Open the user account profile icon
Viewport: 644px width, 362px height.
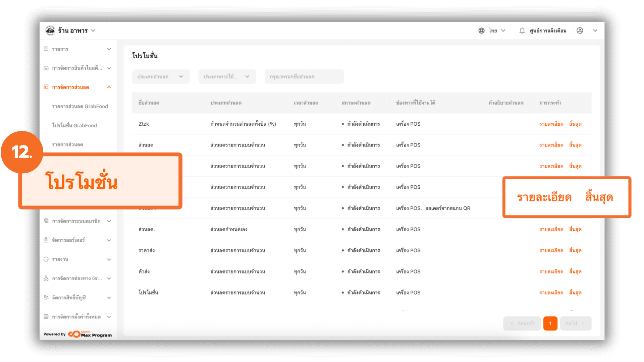coord(580,31)
